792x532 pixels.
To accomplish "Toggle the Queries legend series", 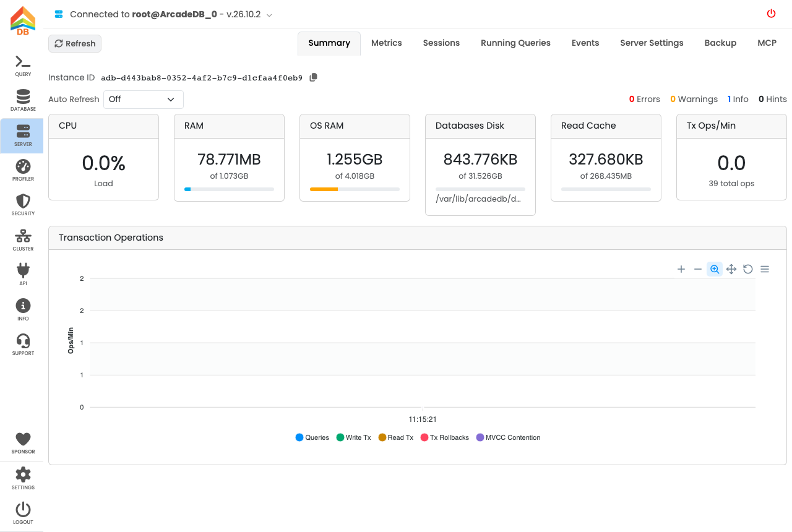I will click(312, 437).
